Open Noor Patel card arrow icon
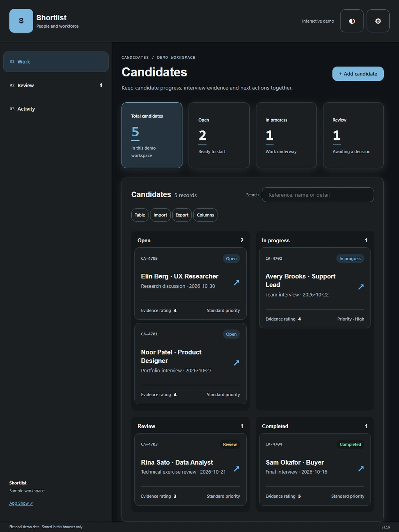The image size is (399, 532). 236,363
